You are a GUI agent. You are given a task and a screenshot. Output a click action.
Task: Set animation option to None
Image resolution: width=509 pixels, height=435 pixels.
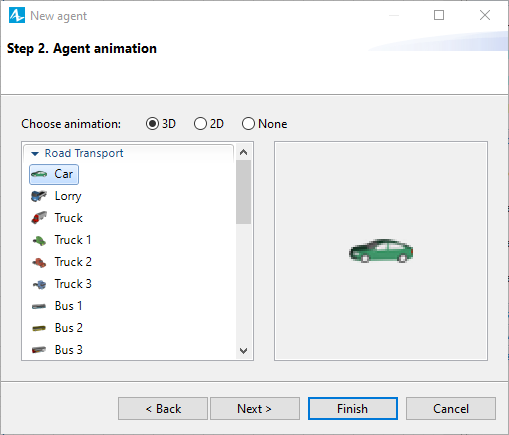(248, 124)
